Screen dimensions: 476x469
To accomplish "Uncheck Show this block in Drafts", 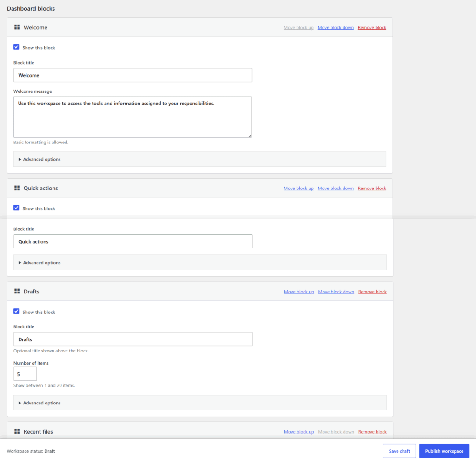I will [16, 312].
